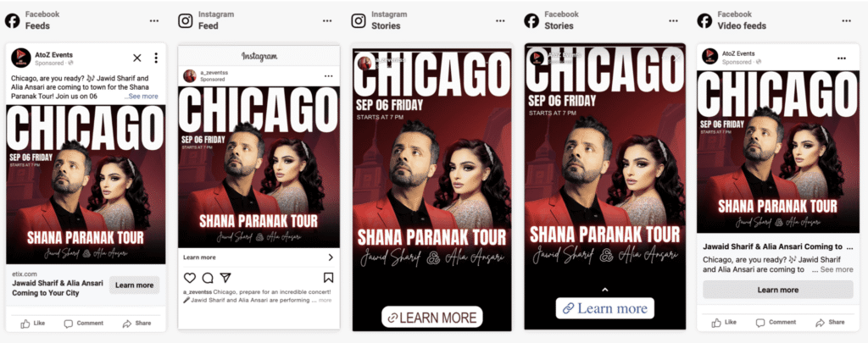This screenshot has width=868, height=343.
Task: Tap the heart icon on Instagram feed preview
Action: 190,278
